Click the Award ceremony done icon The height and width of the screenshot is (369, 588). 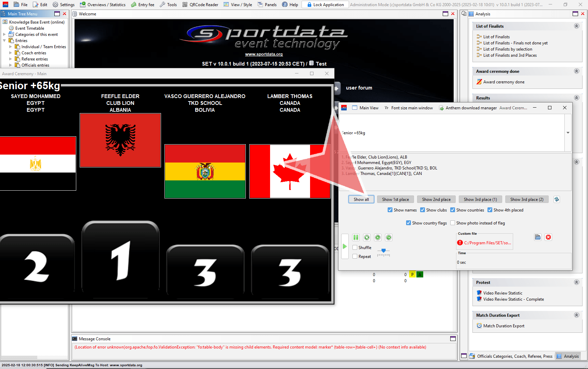point(479,82)
